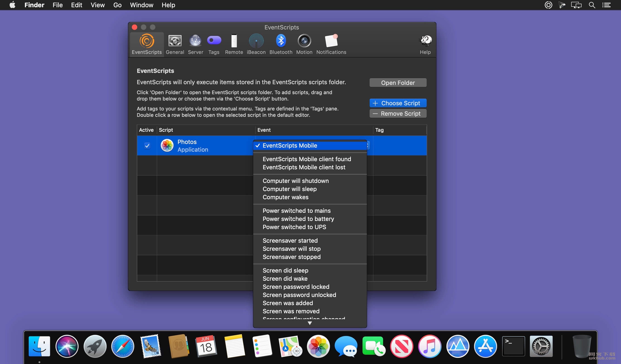Image resolution: width=621 pixels, height=364 pixels.
Task: Open System Preferences from the Dock
Action: tap(541, 346)
